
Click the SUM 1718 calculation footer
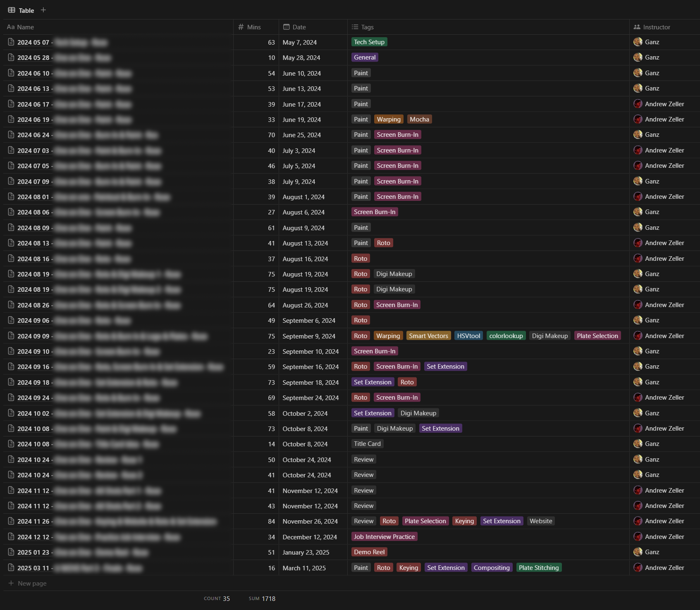tap(262, 599)
